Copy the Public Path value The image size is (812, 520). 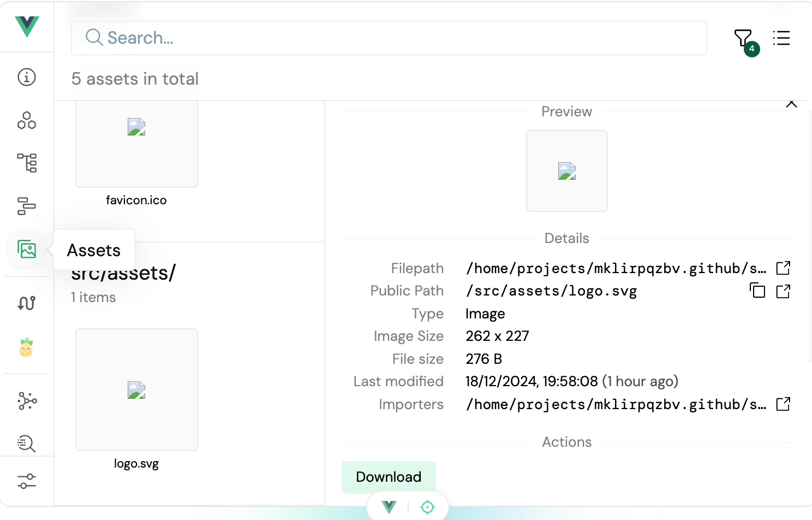click(757, 291)
